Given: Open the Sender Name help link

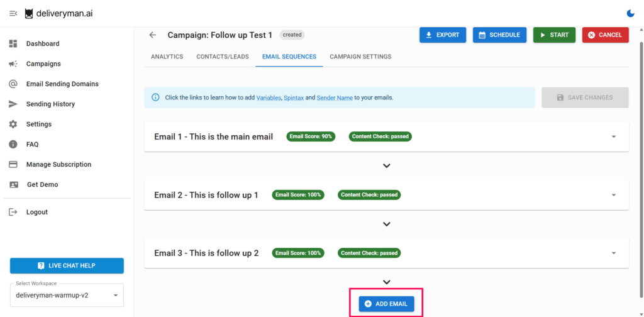Looking at the screenshot, I should click(x=335, y=97).
